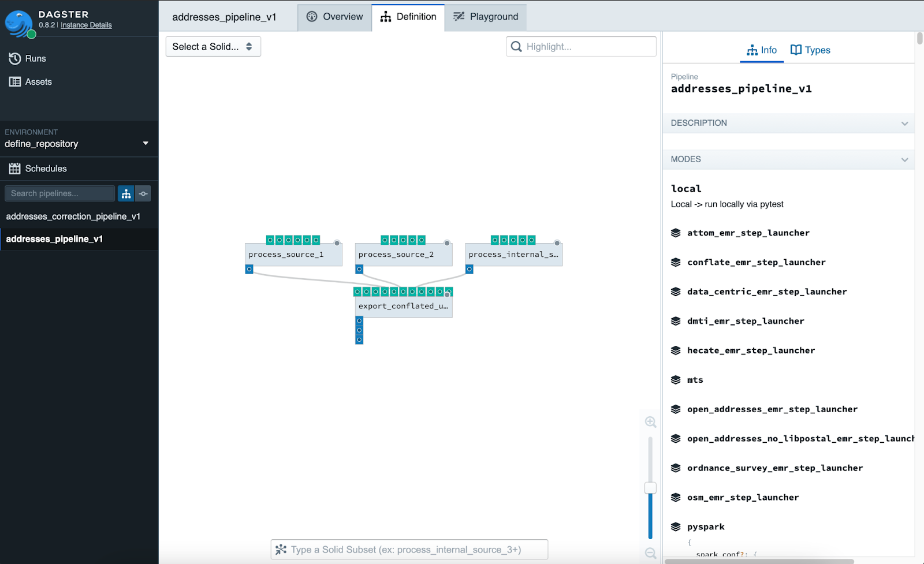Click the horizontal scrollbar of the info panel

(x=759, y=561)
